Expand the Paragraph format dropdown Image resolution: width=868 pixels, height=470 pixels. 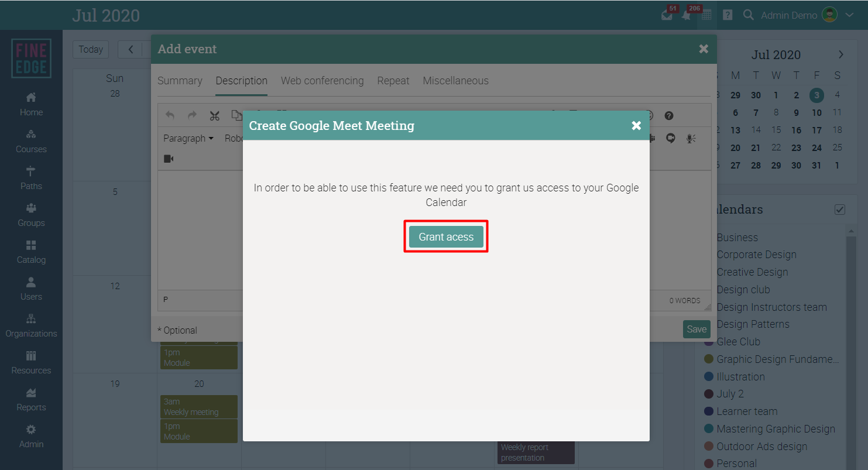click(x=188, y=139)
